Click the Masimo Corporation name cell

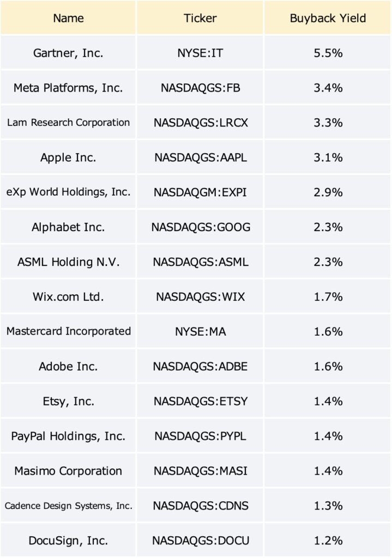[x=68, y=471]
